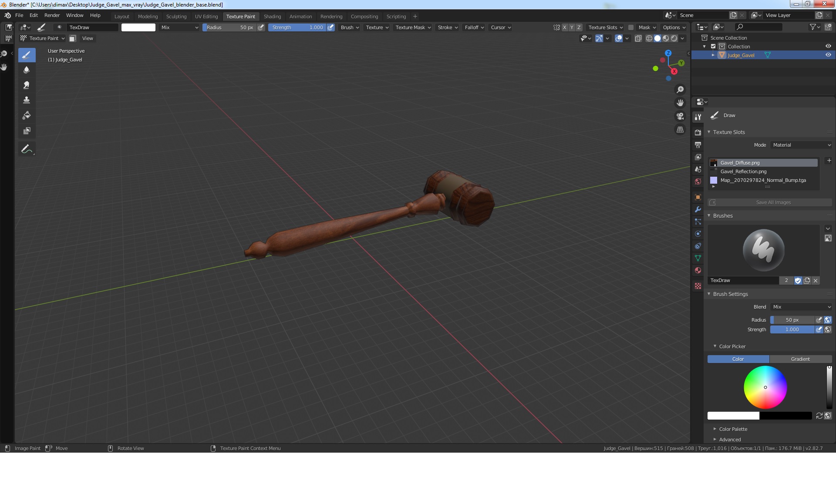Uncheck Collection exclude checkbox
The width and height of the screenshot is (836, 504).
(713, 46)
